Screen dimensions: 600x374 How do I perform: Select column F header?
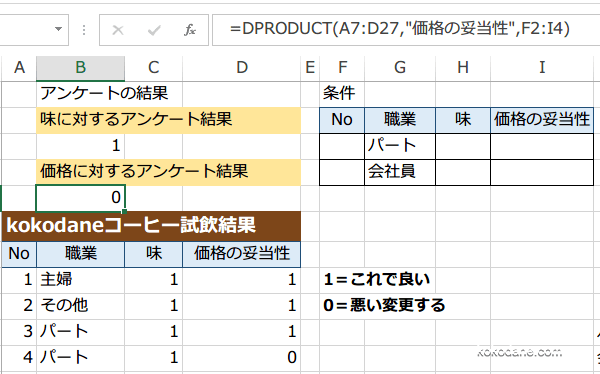[342, 68]
